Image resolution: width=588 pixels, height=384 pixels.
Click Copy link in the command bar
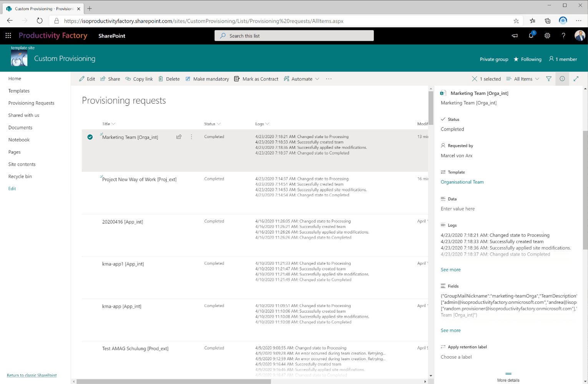[x=139, y=79]
